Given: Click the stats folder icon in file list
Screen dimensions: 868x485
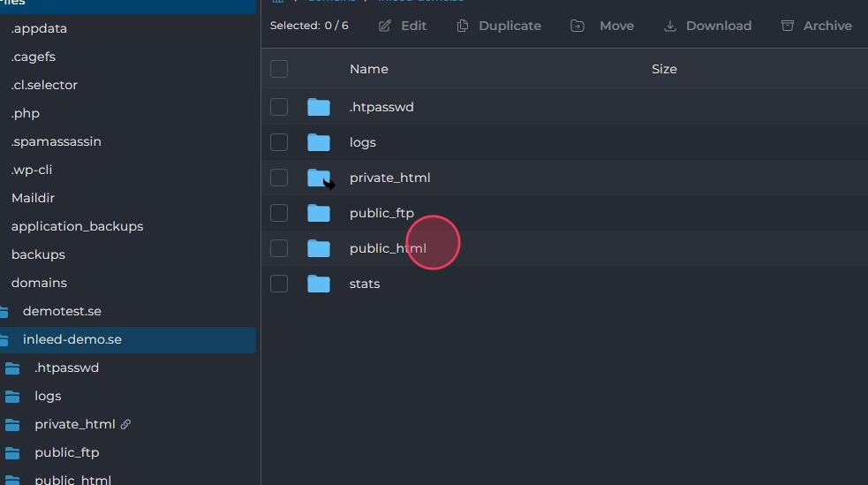Looking at the screenshot, I should (318, 284).
